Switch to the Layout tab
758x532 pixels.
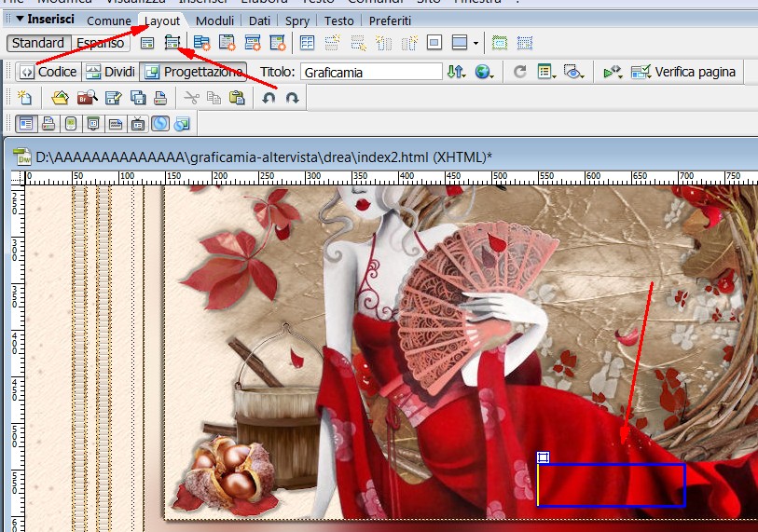[x=162, y=20]
